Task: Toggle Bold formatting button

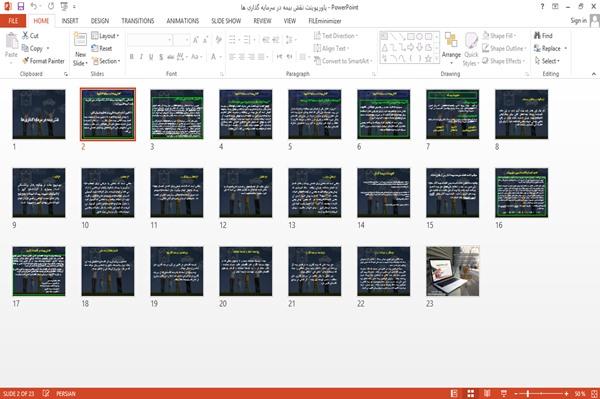Action: point(132,57)
